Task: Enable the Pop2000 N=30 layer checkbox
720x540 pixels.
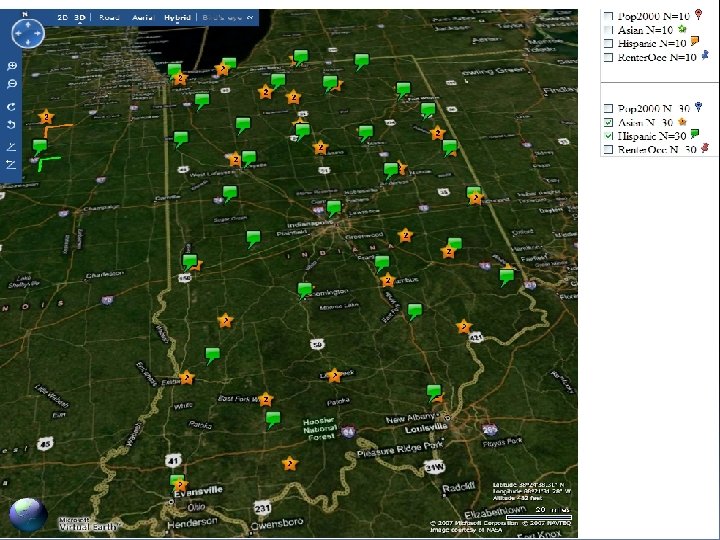Action: [x=608, y=108]
